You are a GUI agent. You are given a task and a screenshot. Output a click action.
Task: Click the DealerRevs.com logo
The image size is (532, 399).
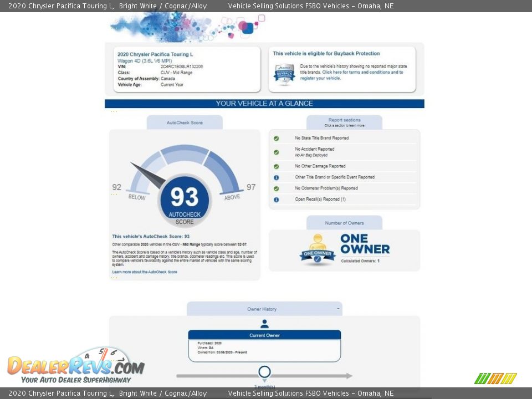76,366
